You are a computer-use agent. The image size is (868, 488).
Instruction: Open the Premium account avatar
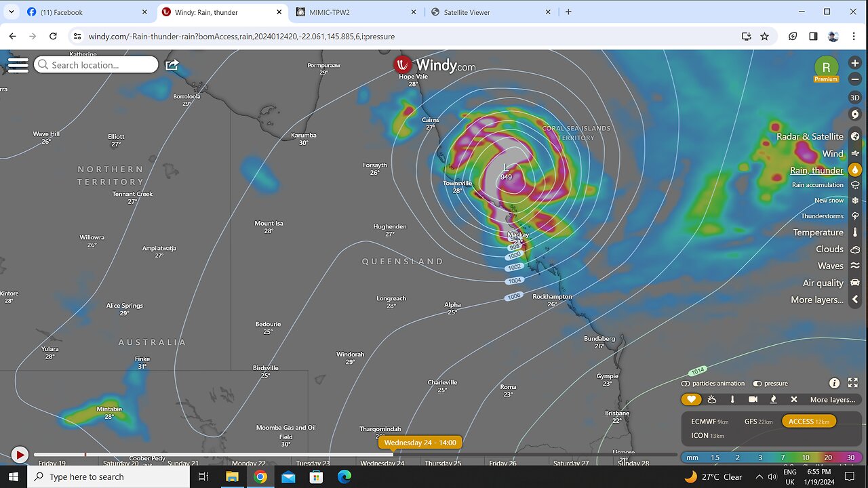(826, 67)
